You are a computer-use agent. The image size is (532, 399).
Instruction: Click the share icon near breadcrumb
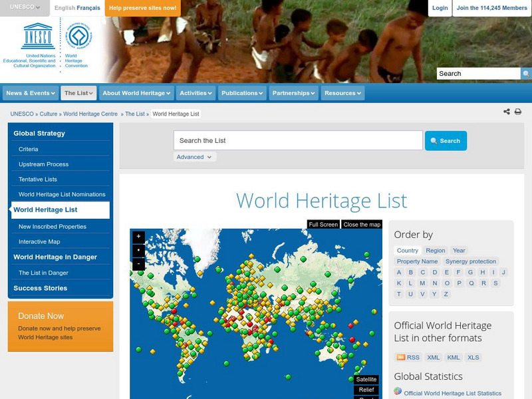coord(507,112)
